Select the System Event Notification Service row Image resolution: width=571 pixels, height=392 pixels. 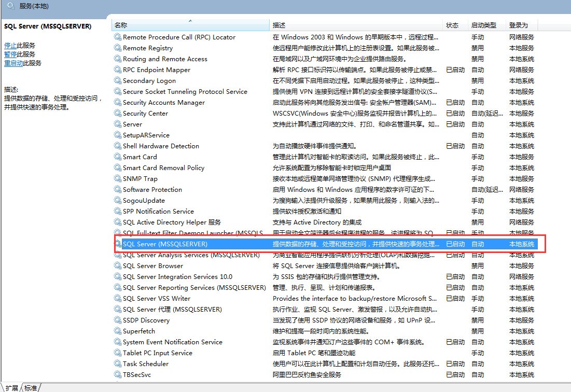[325, 342]
